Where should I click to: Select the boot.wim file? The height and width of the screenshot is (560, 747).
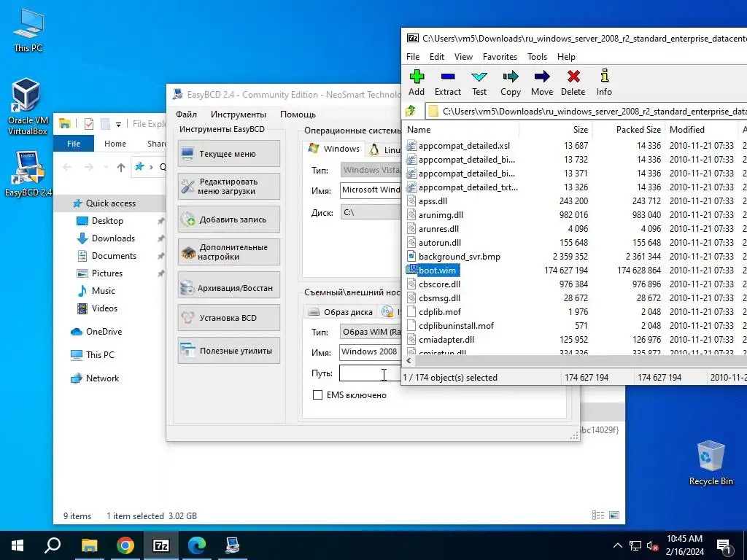pyautogui.click(x=437, y=271)
